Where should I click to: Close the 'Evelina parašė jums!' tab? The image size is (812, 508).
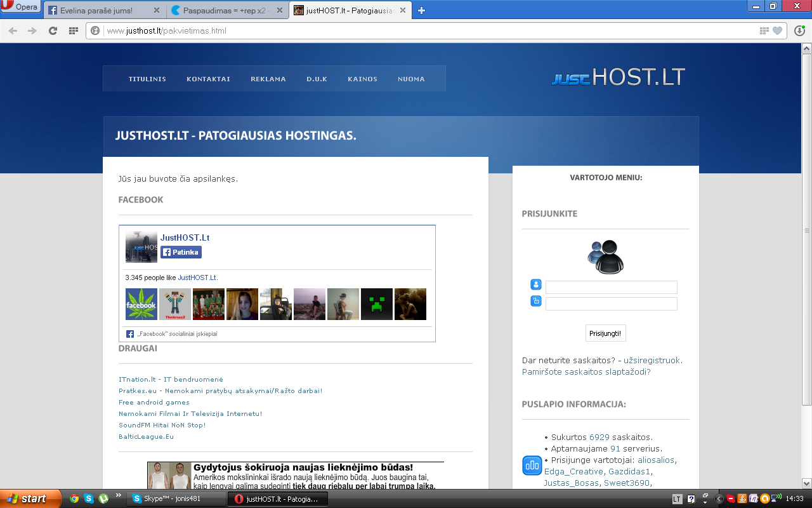point(157,11)
